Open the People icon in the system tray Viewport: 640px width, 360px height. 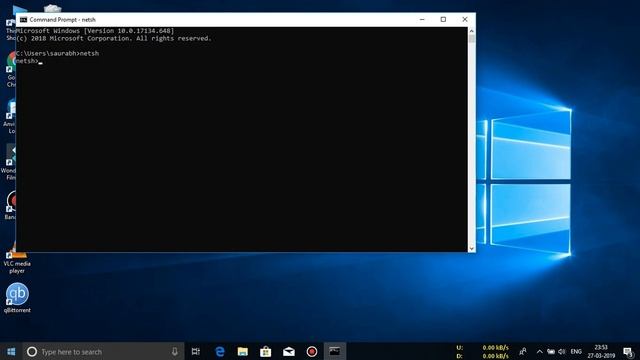tap(522, 351)
